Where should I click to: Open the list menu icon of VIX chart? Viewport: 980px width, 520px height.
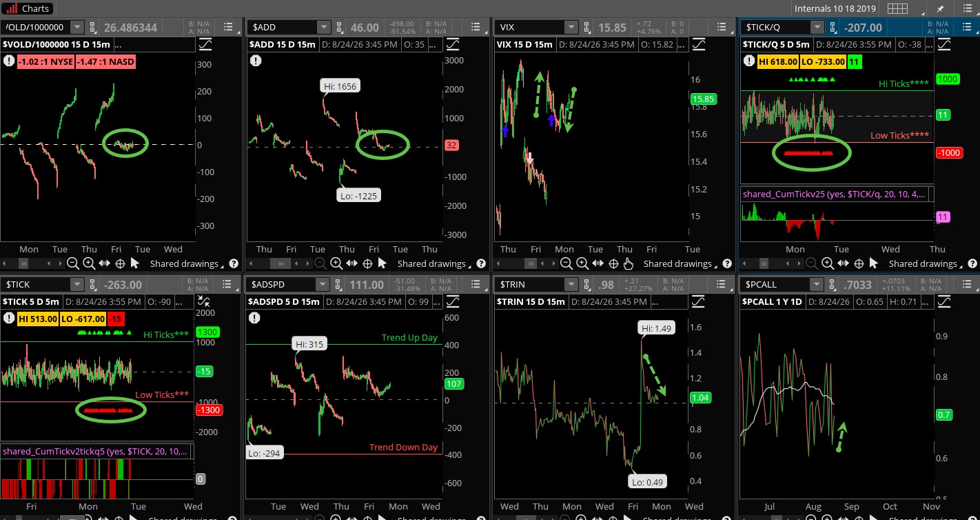coord(721,28)
